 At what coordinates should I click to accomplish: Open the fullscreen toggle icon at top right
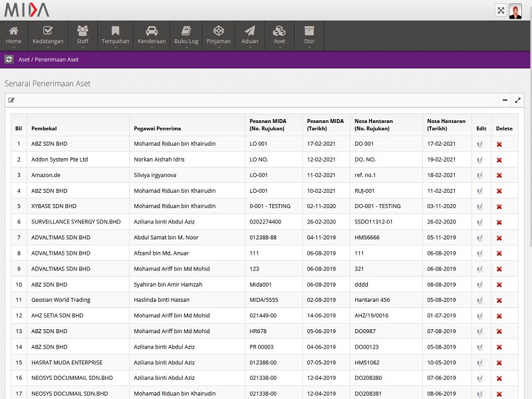(x=501, y=10)
